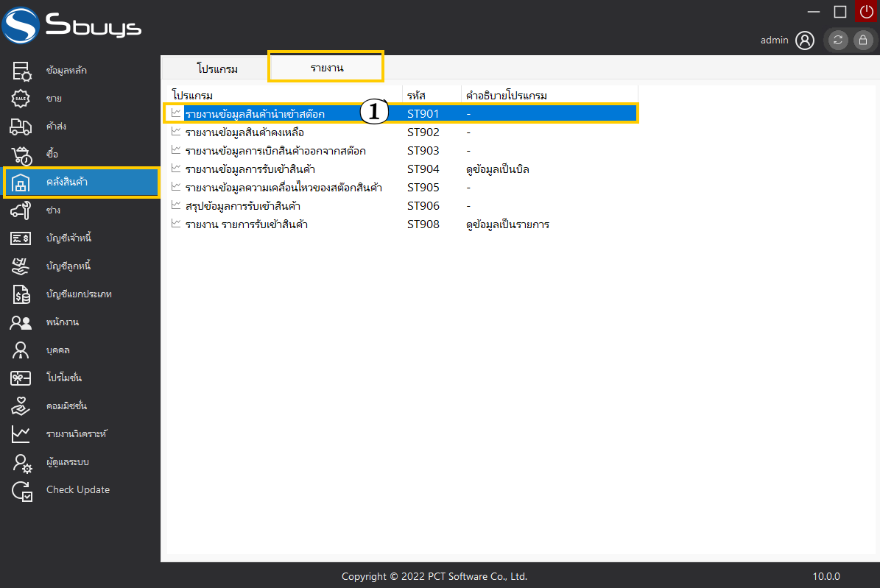Select the รายงาน tab

[326, 67]
